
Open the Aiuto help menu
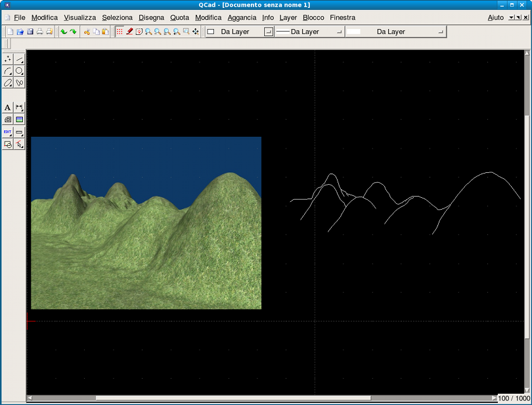click(x=496, y=18)
